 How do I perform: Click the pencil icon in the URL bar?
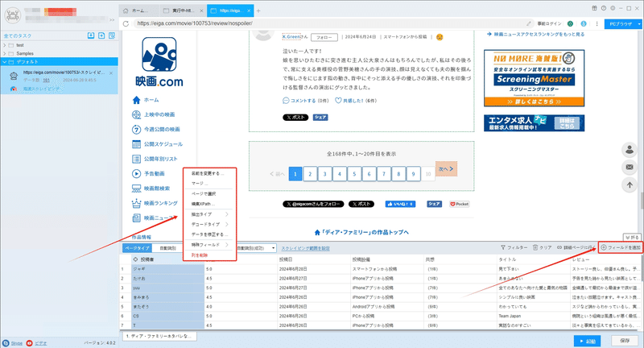click(x=529, y=23)
